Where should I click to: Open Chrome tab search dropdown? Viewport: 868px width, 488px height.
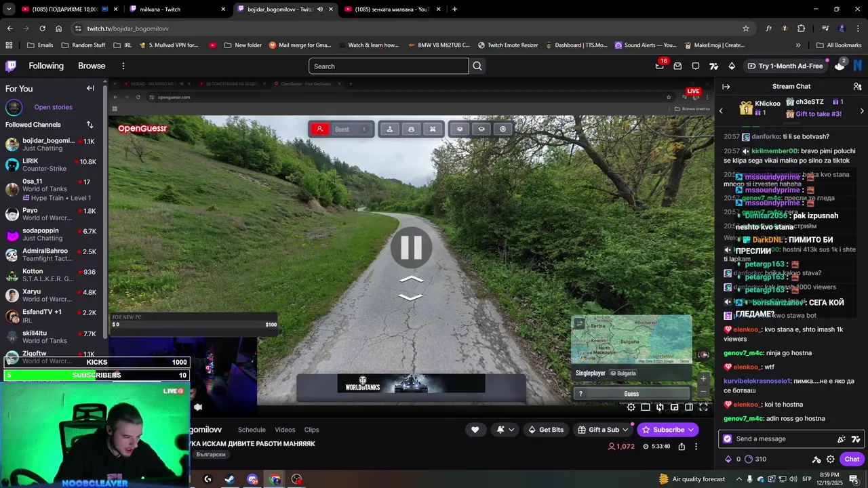tap(9, 9)
